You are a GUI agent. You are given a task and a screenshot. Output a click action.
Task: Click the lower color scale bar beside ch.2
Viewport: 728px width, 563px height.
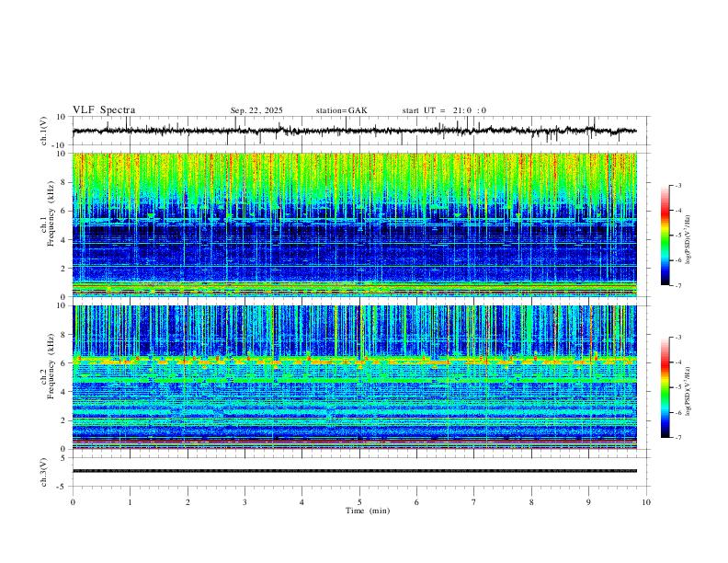tap(665, 387)
